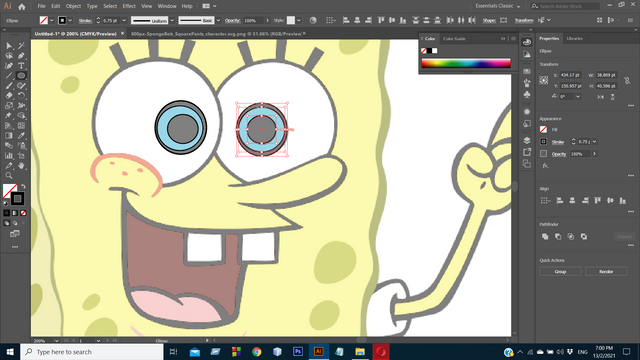This screenshot has width=640, height=360.
Task: Click the fx effects icon in Appearance
Action: pos(545,166)
